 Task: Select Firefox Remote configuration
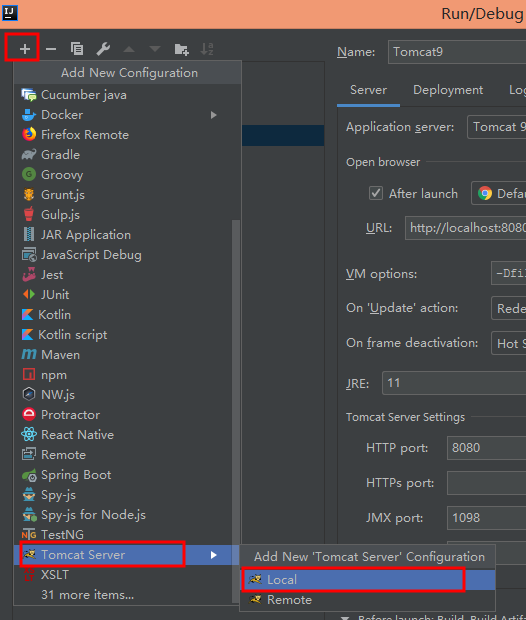127,135
